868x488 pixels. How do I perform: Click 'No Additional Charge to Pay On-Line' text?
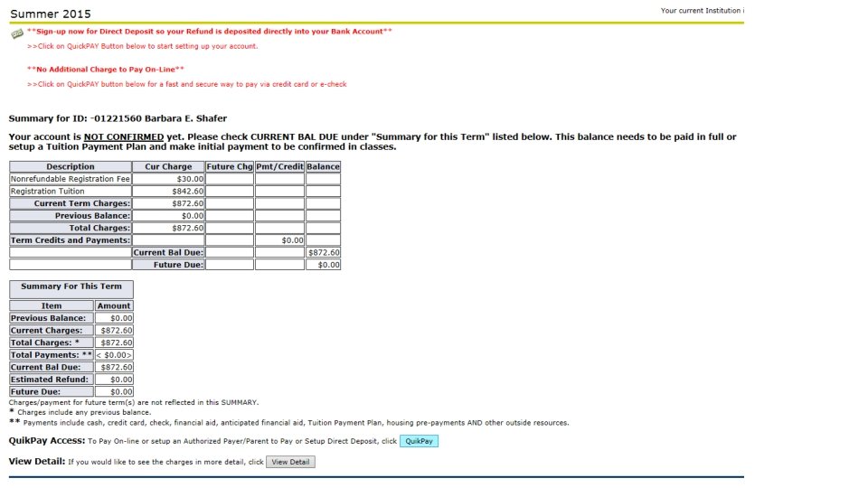click(105, 70)
